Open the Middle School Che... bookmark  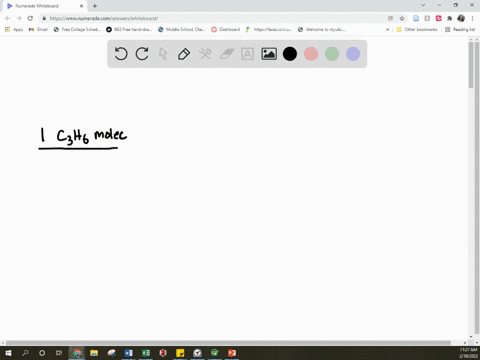click(182, 29)
